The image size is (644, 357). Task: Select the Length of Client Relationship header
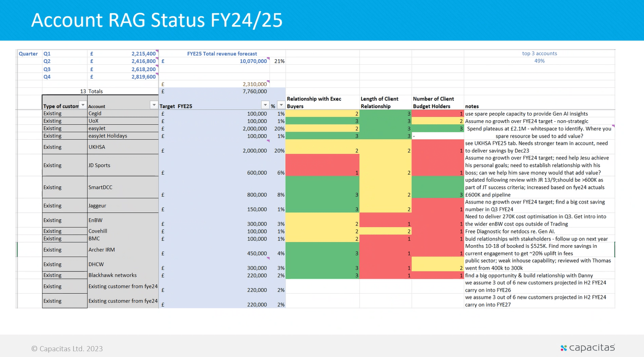386,102
